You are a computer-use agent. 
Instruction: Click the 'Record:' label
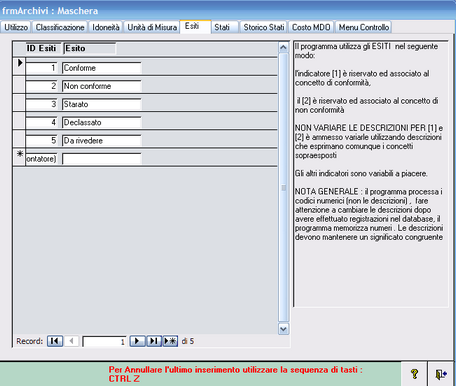click(x=30, y=341)
